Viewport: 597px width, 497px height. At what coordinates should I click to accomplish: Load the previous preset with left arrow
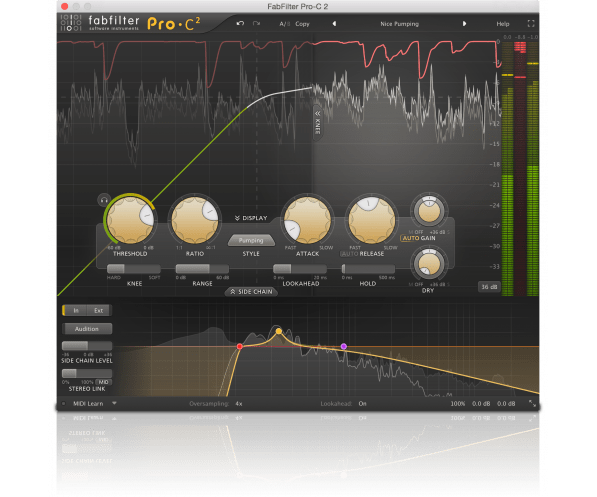pyautogui.click(x=334, y=24)
